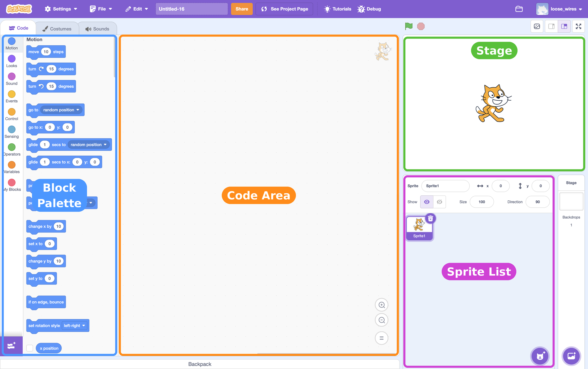Switch to the Costumes tab
The width and height of the screenshot is (588, 369).
pos(57,29)
